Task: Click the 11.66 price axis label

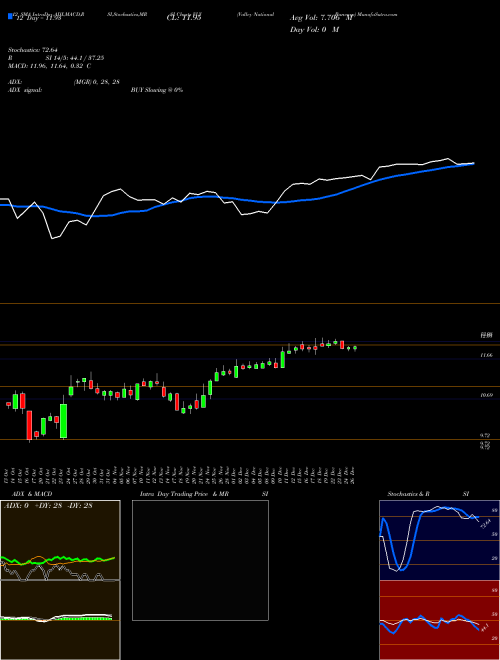Action: 486,356
